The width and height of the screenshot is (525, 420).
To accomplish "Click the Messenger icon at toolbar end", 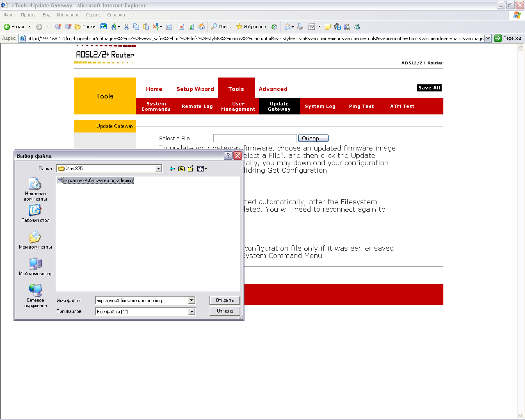I will 357,27.
